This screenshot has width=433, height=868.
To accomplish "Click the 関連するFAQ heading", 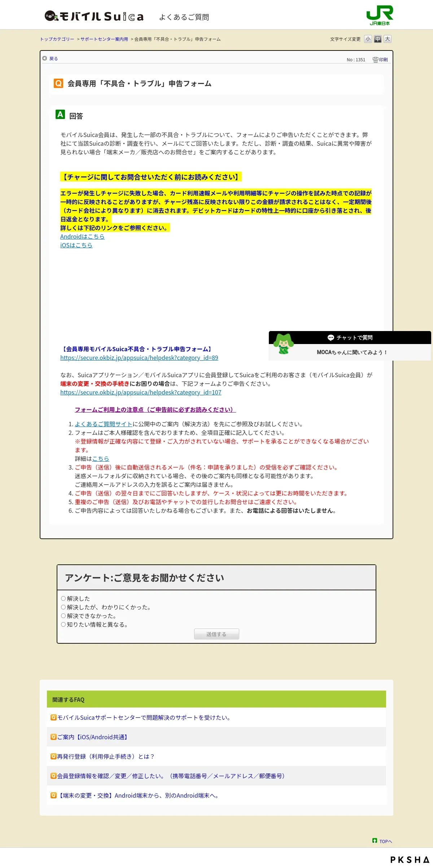I will pyautogui.click(x=68, y=700).
